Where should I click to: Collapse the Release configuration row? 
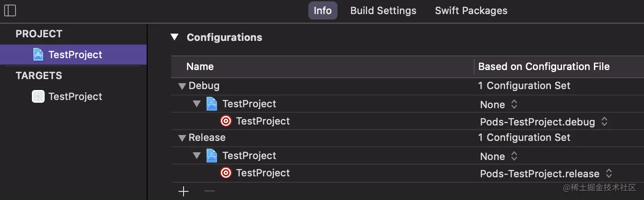point(182,138)
